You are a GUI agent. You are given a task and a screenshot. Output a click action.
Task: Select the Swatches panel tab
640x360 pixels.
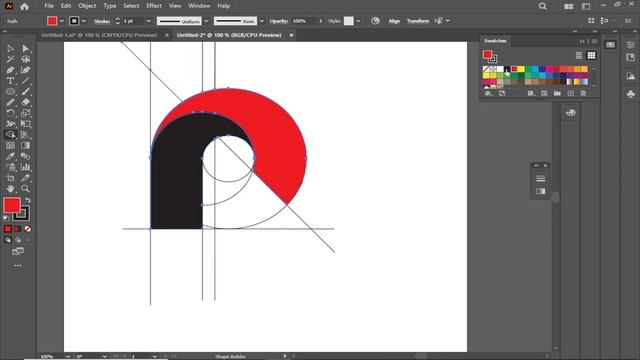(x=495, y=41)
